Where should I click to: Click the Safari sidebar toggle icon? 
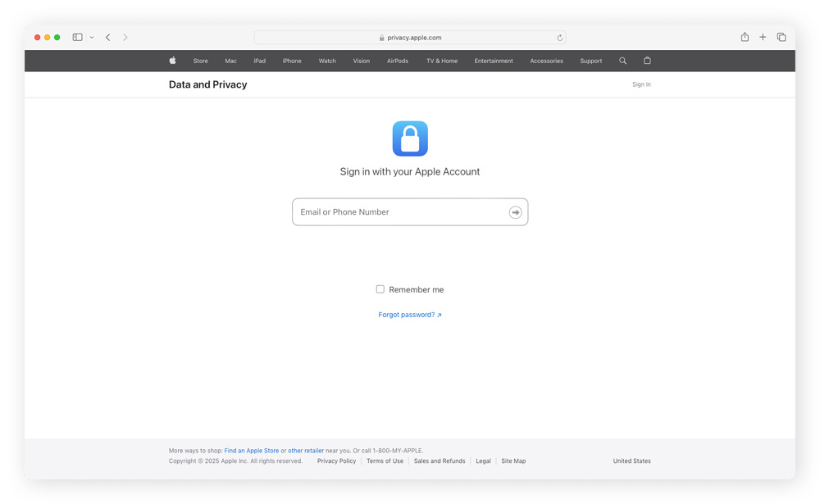point(77,37)
